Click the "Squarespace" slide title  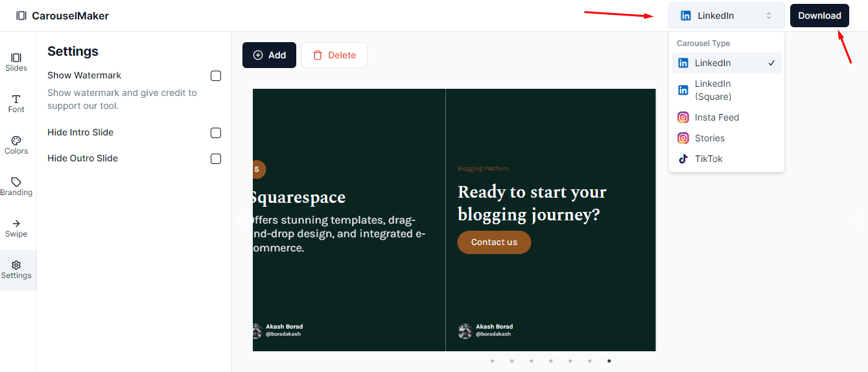click(299, 197)
